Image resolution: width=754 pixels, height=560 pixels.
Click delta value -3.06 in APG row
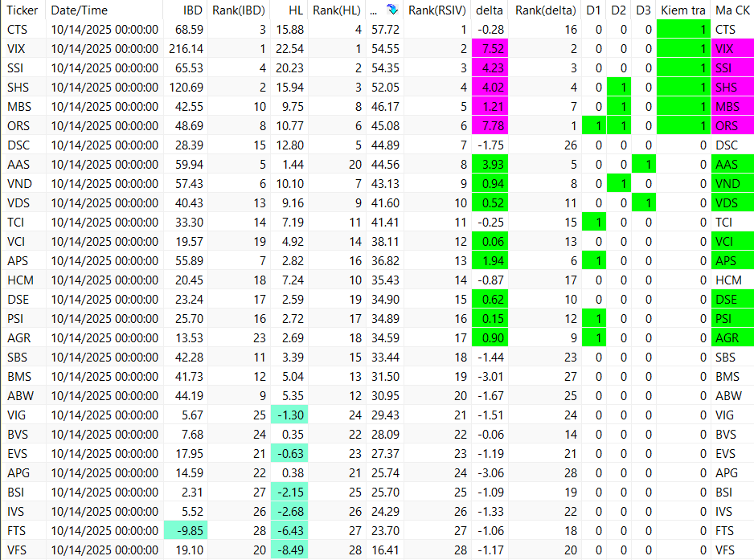click(x=490, y=473)
